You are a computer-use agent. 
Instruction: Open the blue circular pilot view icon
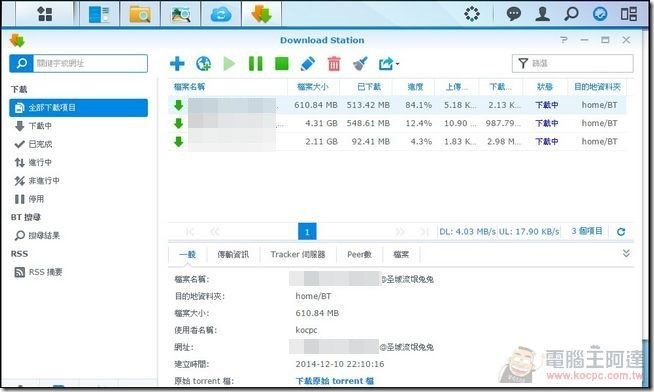[x=600, y=14]
